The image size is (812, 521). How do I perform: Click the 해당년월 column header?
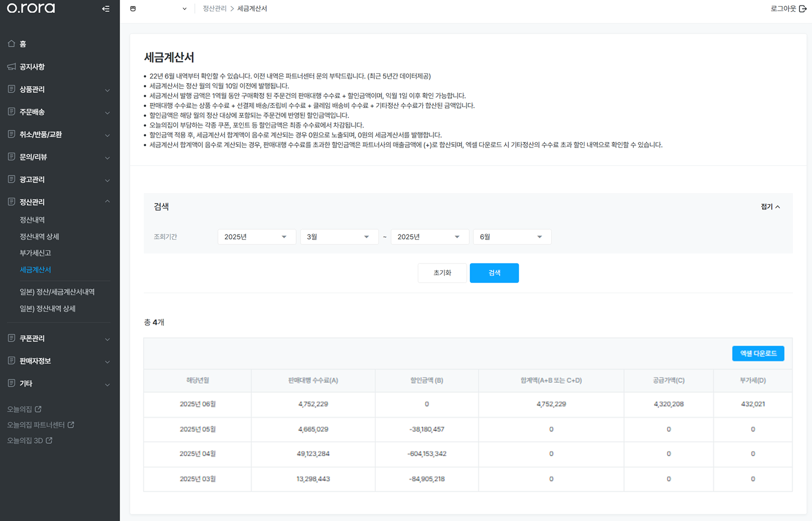[x=198, y=380]
